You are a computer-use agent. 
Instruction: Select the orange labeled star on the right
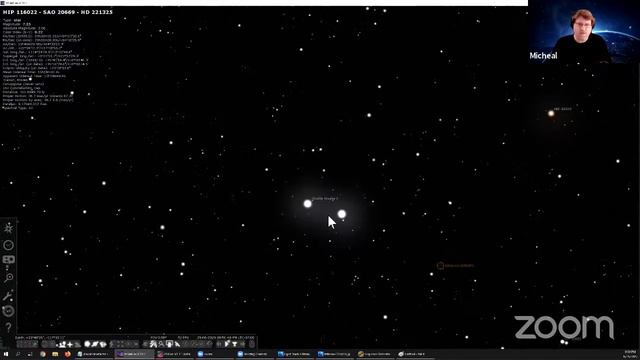551,113
